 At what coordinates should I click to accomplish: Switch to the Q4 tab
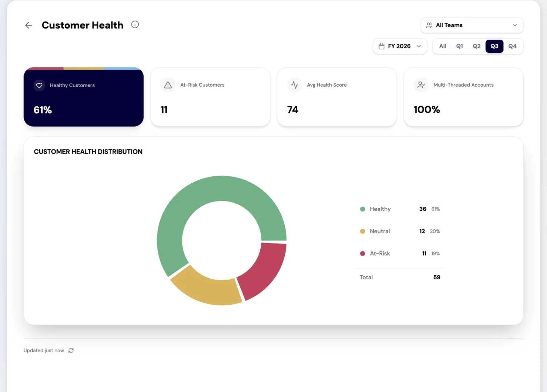click(512, 46)
